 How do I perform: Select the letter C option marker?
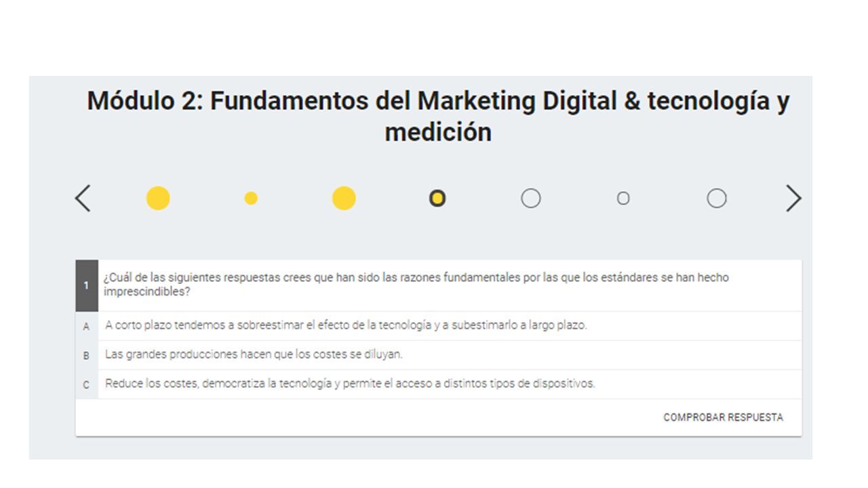pyautogui.click(x=86, y=385)
